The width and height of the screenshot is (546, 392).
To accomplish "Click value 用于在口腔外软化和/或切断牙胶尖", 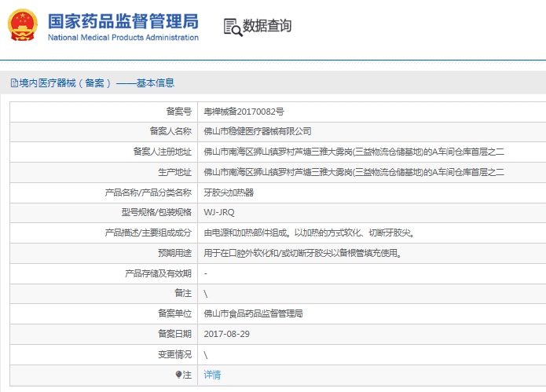I will (302, 253).
